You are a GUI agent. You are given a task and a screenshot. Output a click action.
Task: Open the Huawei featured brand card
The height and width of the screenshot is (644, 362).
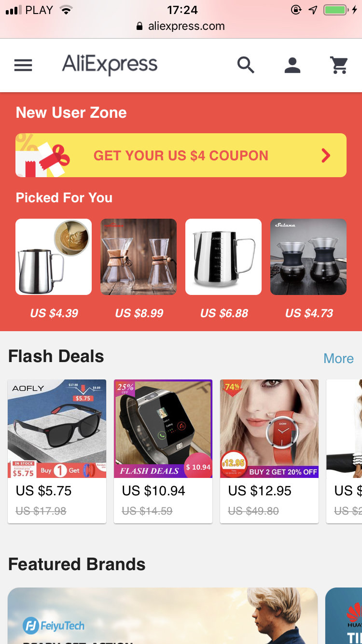pos(344,616)
